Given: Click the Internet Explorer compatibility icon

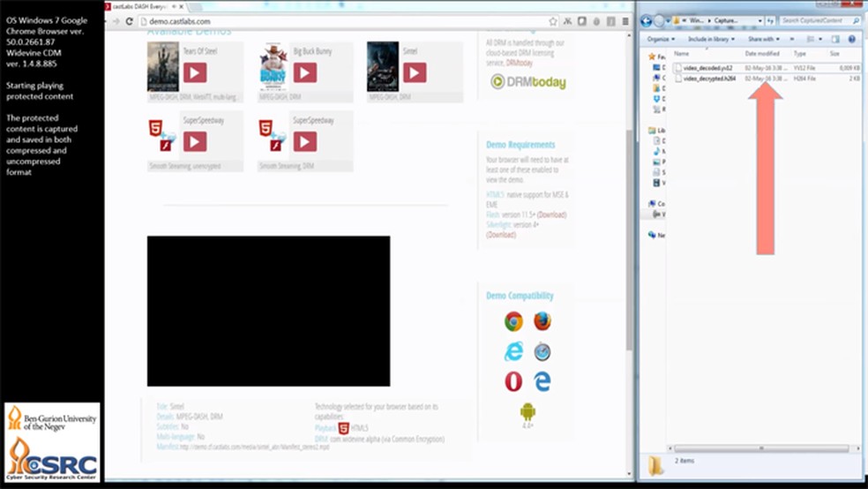Looking at the screenshot, I should pyautogui.click(x=513, y=351).
